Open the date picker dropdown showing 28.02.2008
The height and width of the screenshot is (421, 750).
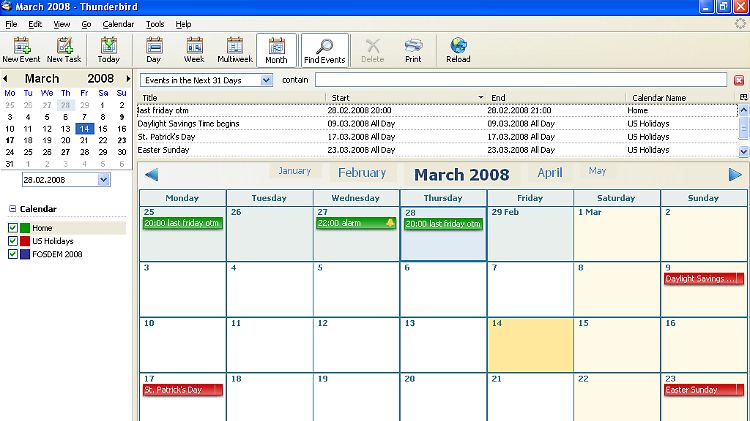104,180
